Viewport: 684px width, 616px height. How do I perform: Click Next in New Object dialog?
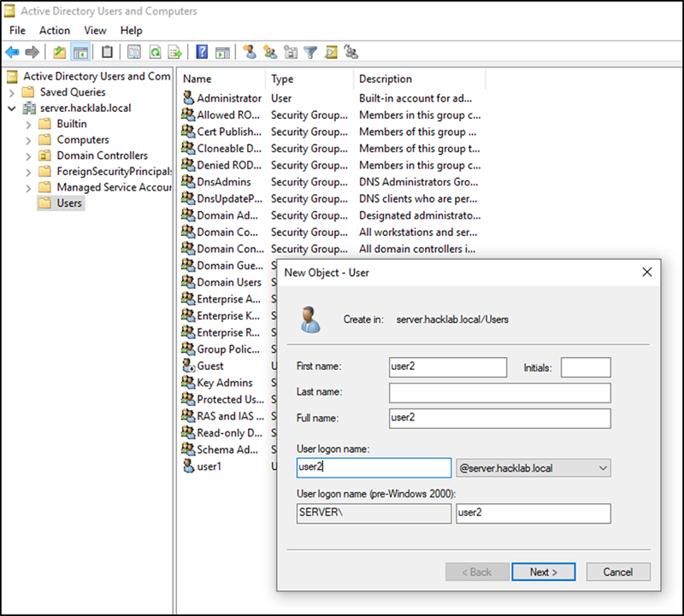tap(544, 572)
